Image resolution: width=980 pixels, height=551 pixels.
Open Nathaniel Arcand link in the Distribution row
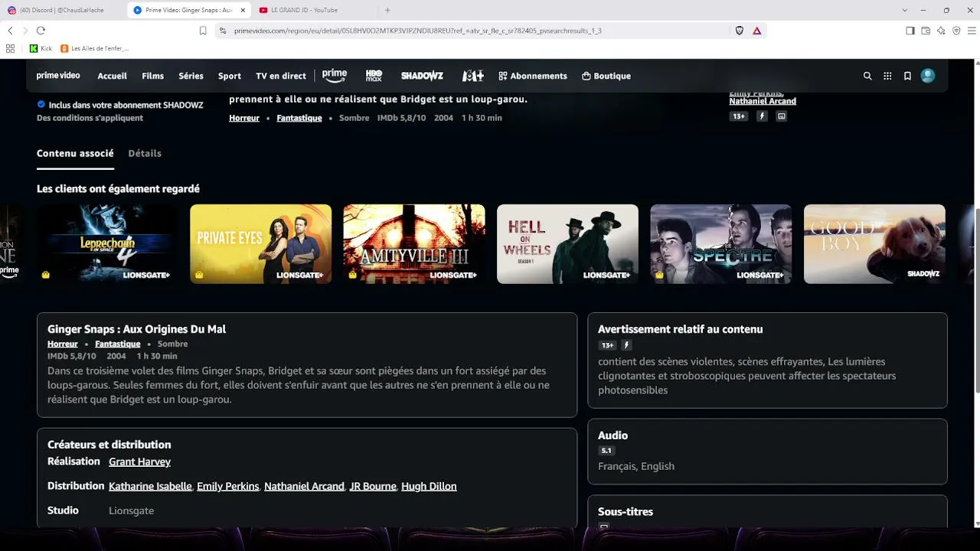tap(304, 487)
